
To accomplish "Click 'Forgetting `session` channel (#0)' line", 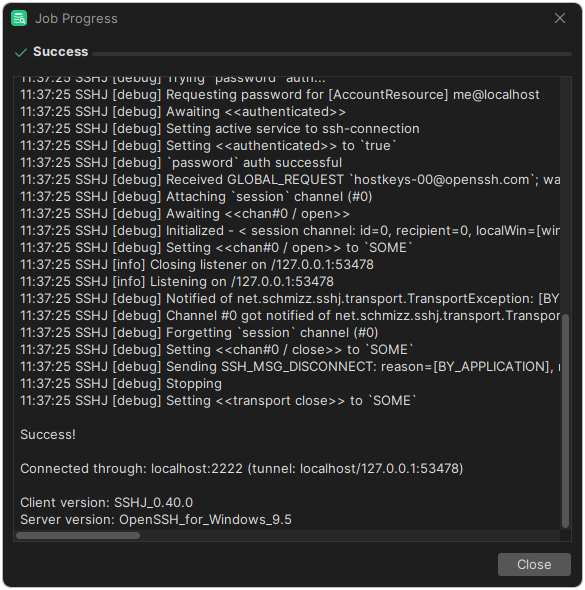I will pos(199,333).
